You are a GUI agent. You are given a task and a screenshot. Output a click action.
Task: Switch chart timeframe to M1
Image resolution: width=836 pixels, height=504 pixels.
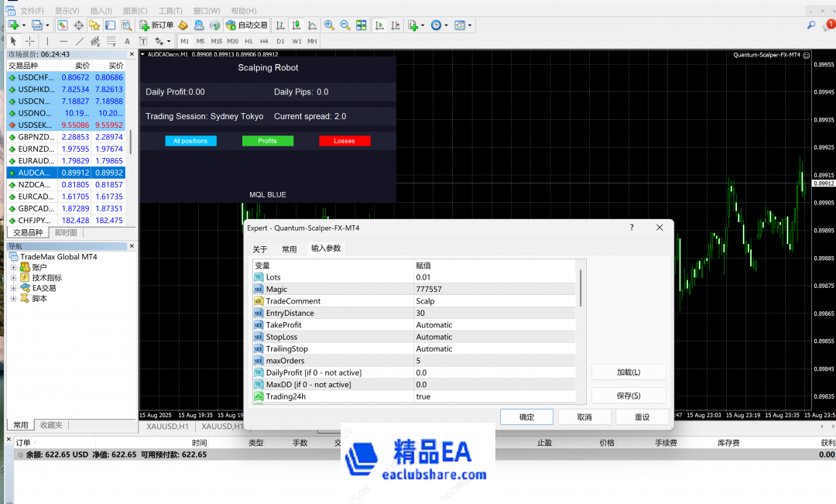184,41
